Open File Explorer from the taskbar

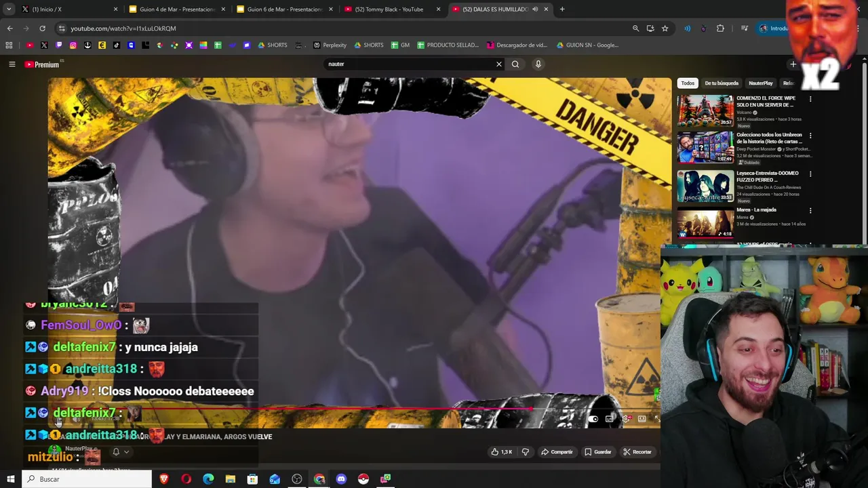pos(231,479)
